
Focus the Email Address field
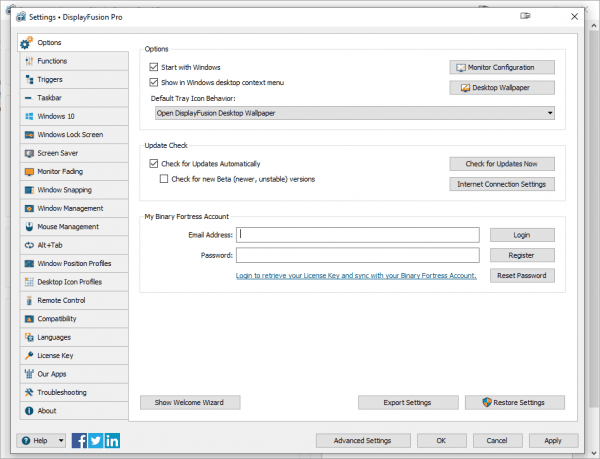tap(358, 235)
